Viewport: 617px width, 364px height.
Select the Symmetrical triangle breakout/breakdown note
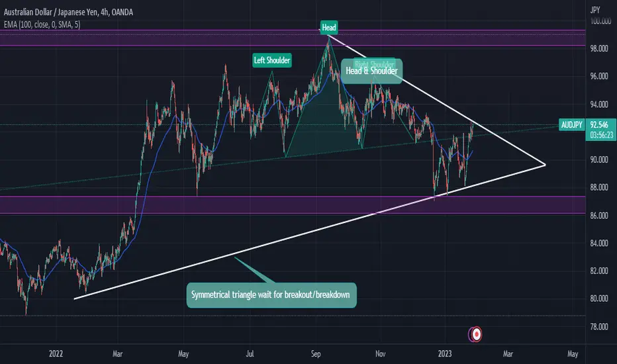point(271,295)
